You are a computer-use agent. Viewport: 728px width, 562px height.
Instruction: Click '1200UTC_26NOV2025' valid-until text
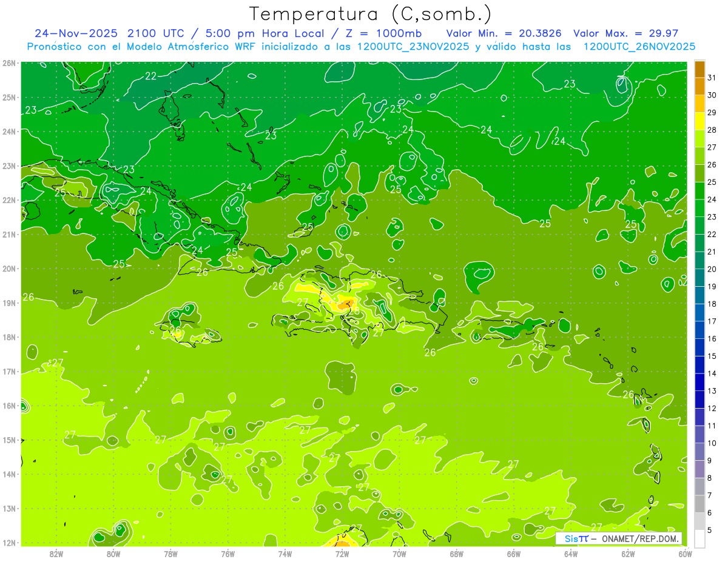coord(639,47)
